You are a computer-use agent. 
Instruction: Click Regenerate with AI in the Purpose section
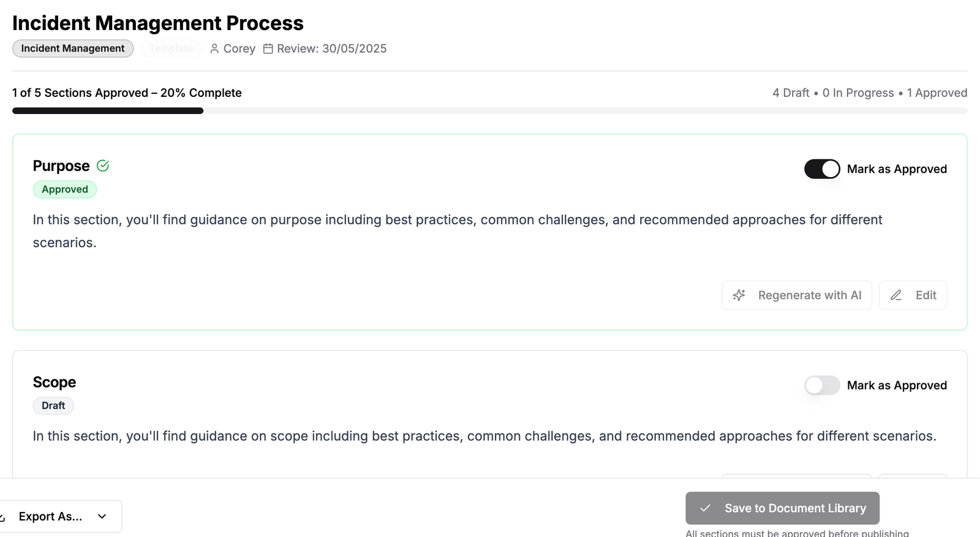[796, 295]
